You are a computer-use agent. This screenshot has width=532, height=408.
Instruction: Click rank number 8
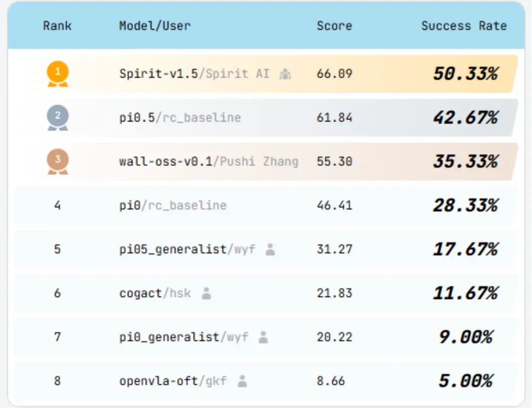click(x=57, y=381)
